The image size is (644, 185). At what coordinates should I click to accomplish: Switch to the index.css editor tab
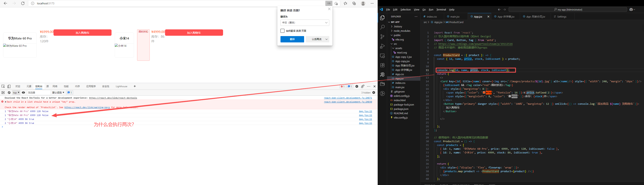tap(432, 17)
